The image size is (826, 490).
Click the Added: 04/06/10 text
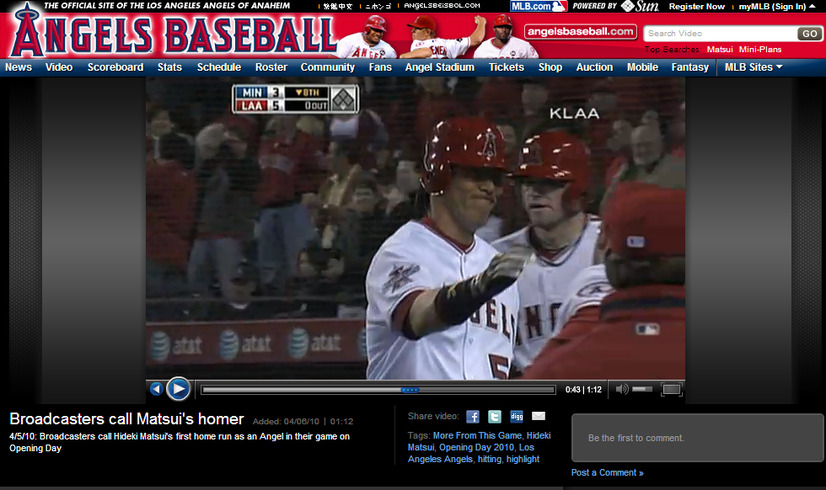(286, 422)
